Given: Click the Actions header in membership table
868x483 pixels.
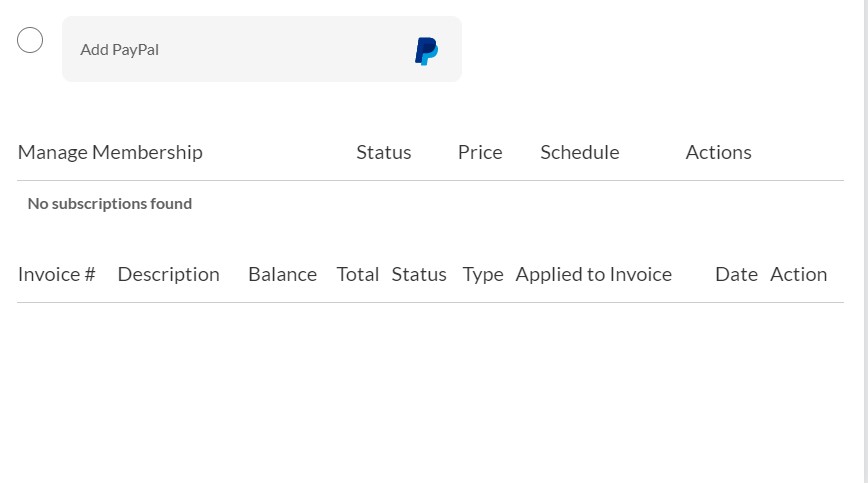Looking at the screenshot, I should pos(718,152).
